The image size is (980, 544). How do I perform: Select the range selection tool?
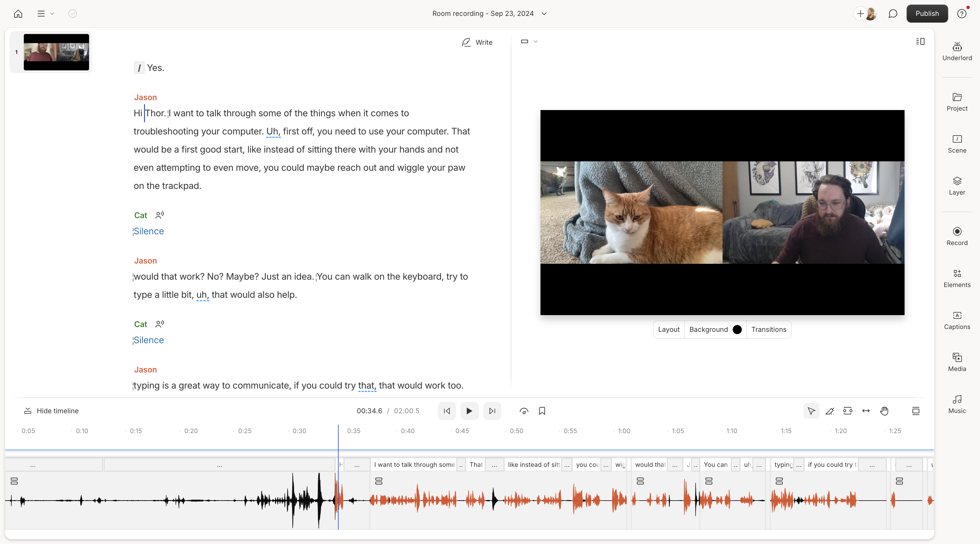[x=848, y=411]
